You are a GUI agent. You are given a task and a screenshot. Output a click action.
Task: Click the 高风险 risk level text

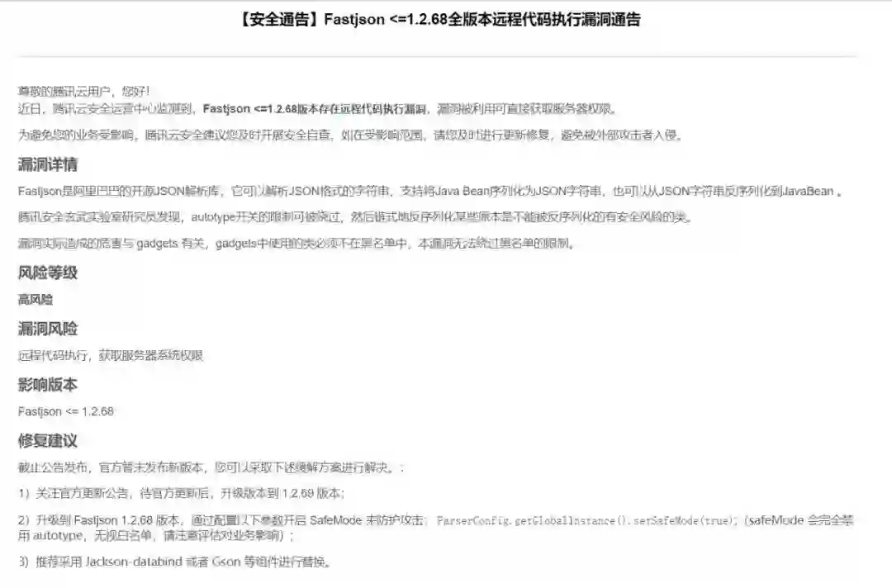click(x=36, y=300)
